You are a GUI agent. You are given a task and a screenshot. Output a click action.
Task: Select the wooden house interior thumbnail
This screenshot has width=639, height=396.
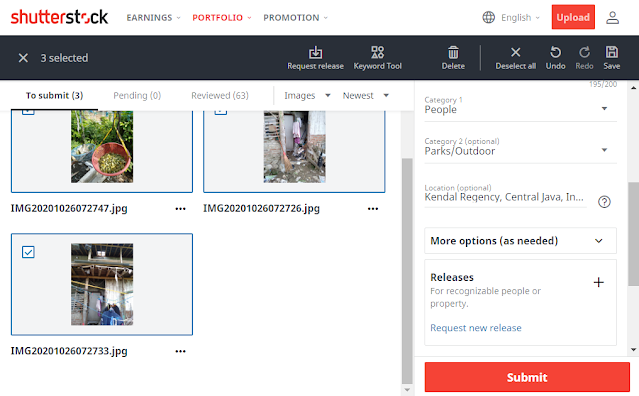(102, 284)
